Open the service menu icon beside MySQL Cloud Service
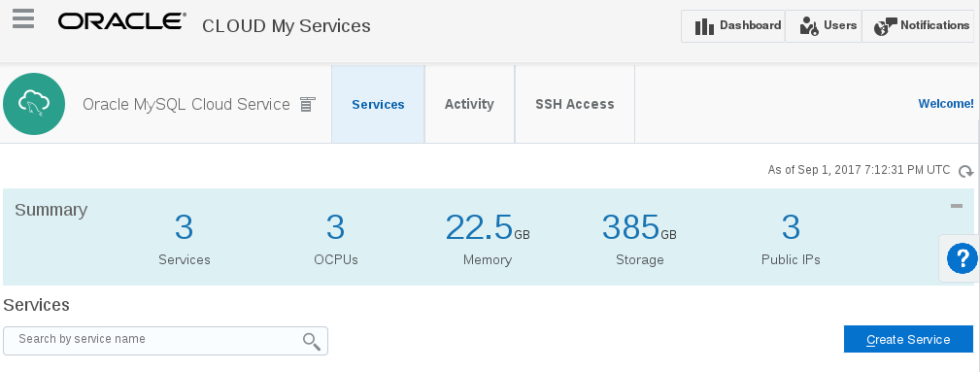 click(306, 104)
